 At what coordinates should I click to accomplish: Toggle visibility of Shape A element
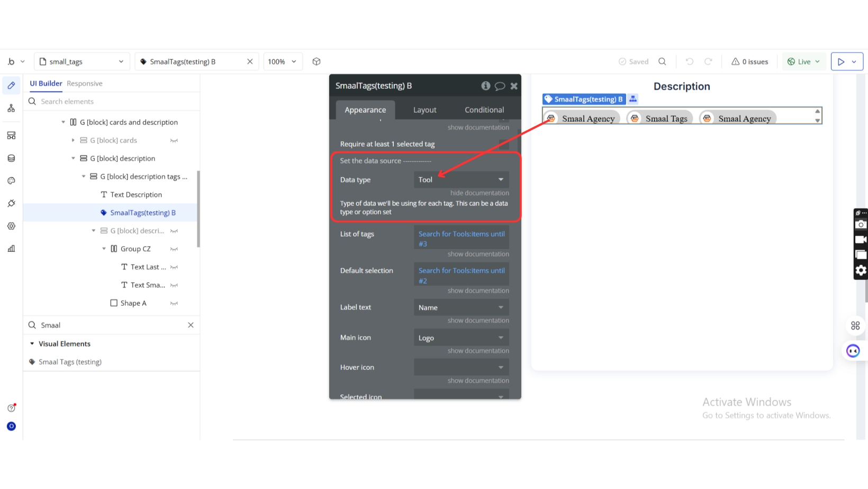[174, 303]
